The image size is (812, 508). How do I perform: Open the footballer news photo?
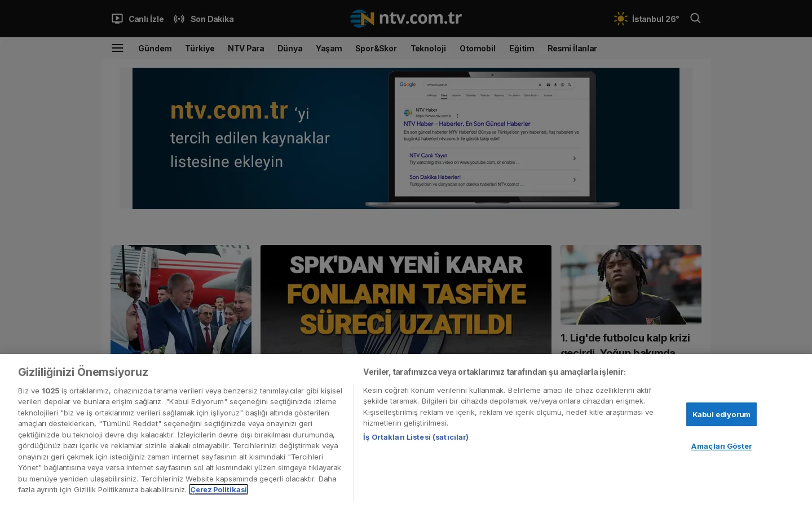click(631, 284)
